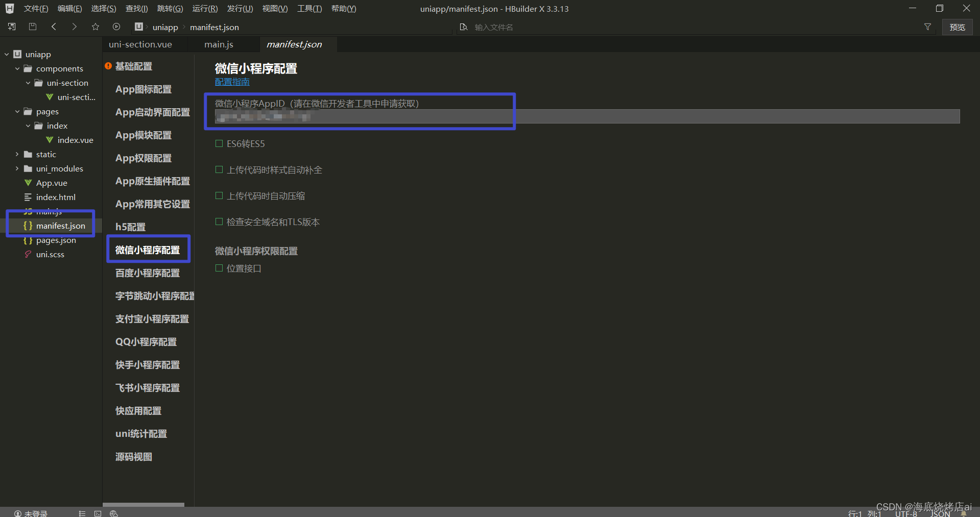This screenshot has width=980, height=517.
Task: Click the Vue icon next to index.vue
Action: [50, 140]
